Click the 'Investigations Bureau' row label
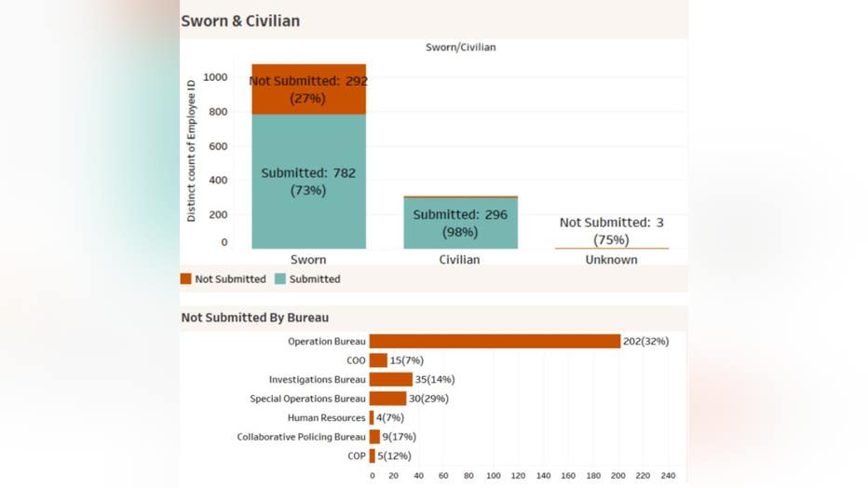The image size is (868, 488). pos(318,380)
